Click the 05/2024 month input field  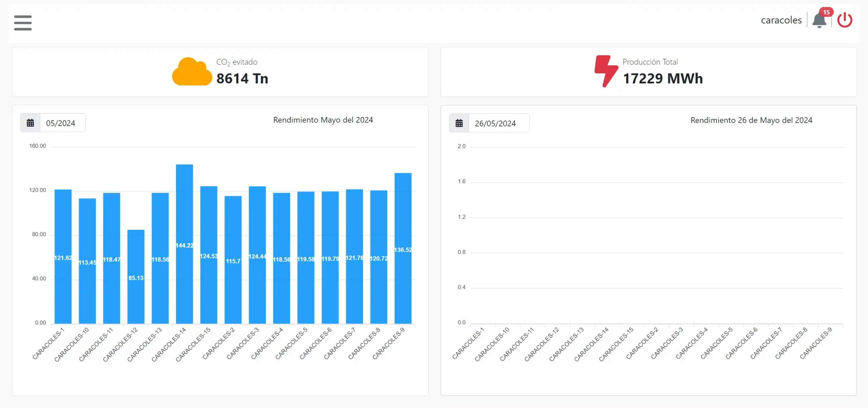tap(63, 123)
